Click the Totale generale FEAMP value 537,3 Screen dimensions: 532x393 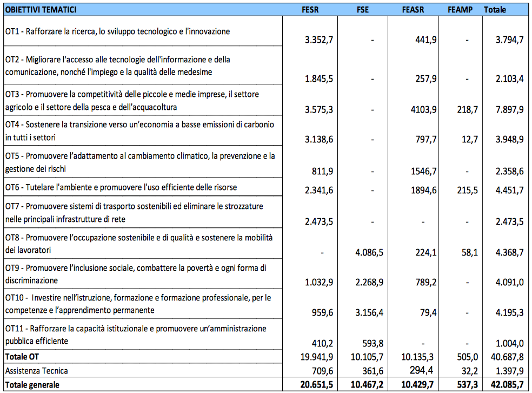click(468, 385)
